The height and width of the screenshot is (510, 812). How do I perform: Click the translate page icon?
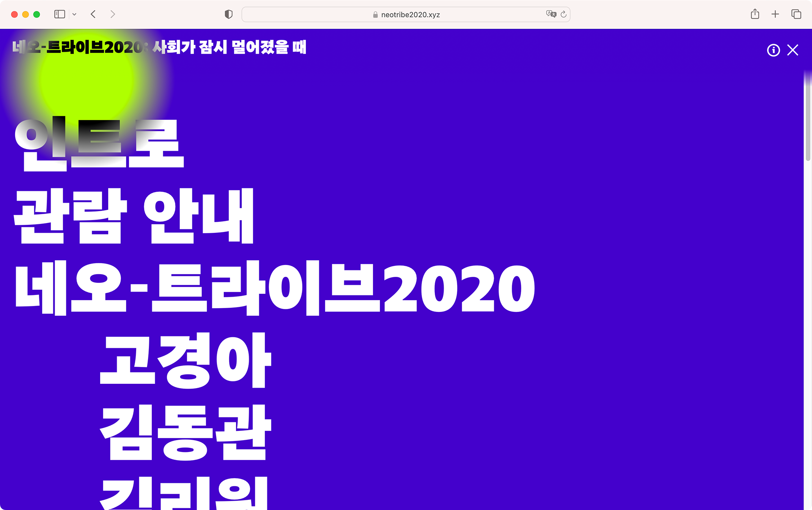pyautogui.click(x=551, y=14)
